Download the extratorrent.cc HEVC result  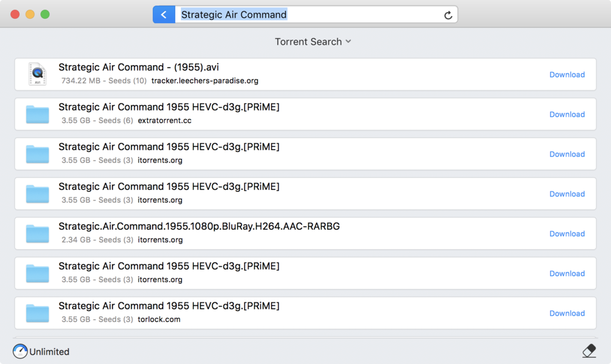567,114
